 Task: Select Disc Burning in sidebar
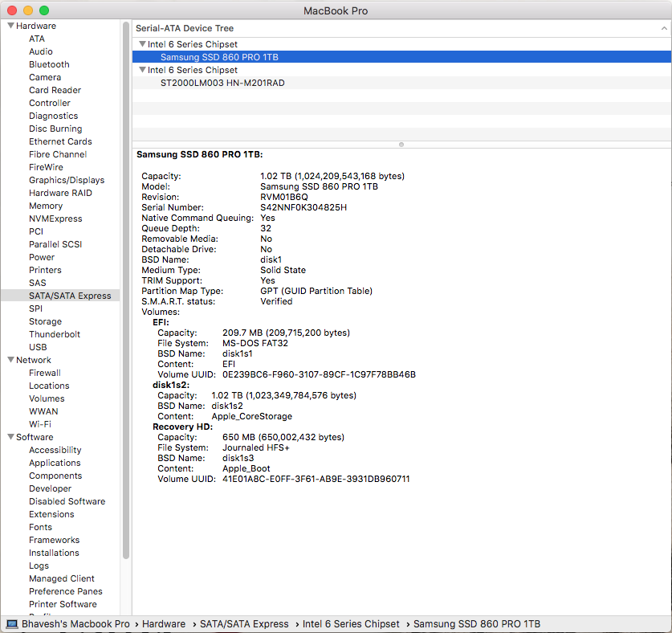coord(55,129)
